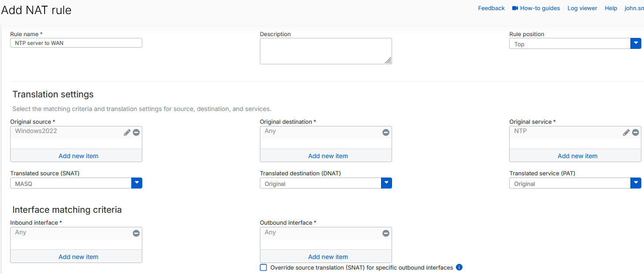Open the Log viewer
Viewport: 644px width, 274px height.
tap(582, 8)
